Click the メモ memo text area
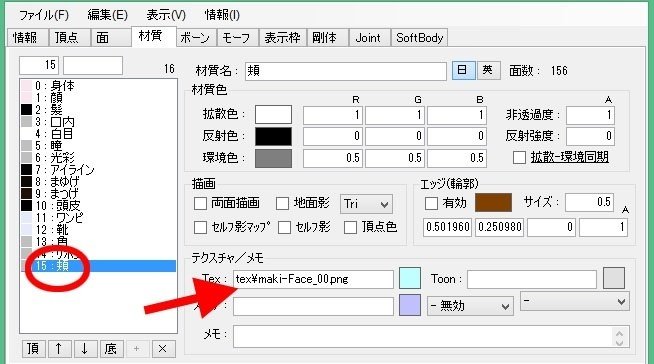 tap(431, 336)
